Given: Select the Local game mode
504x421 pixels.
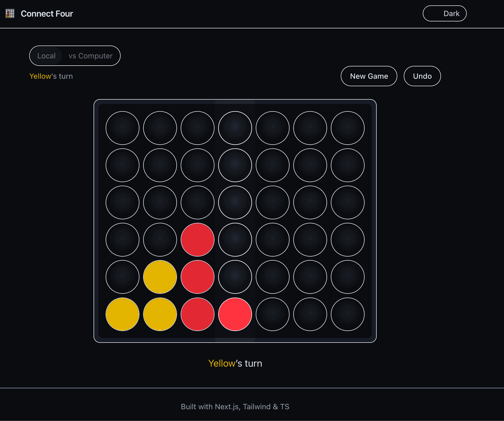Looking at the screenshot, I should [47, 56].
